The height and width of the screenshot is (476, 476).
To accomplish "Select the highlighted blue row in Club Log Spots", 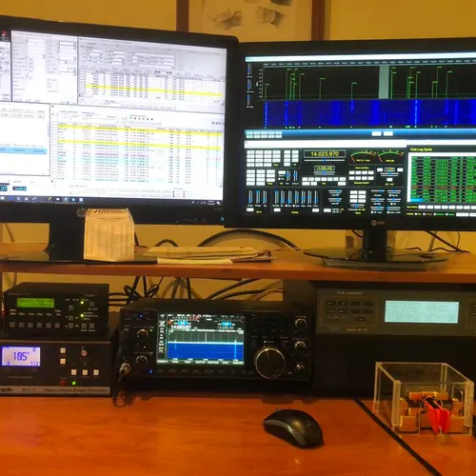I will point(417,199).
